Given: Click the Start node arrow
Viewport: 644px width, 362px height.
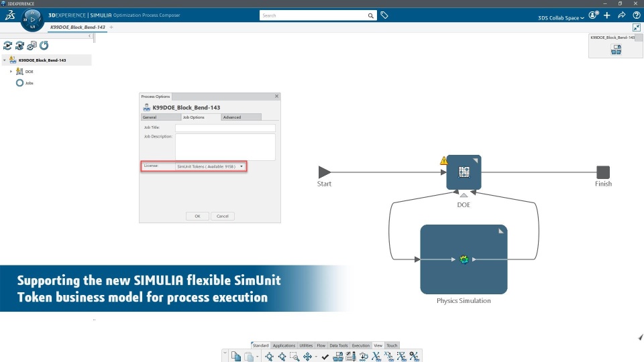Looking at the screenshot, I should pyautogui.click(x=324, y=172).
